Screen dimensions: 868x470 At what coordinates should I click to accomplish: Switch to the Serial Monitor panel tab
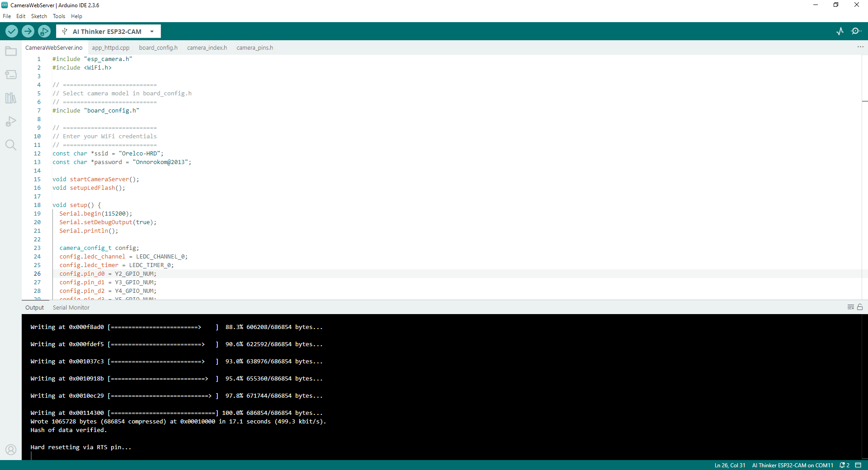click(x=71, y=308)
